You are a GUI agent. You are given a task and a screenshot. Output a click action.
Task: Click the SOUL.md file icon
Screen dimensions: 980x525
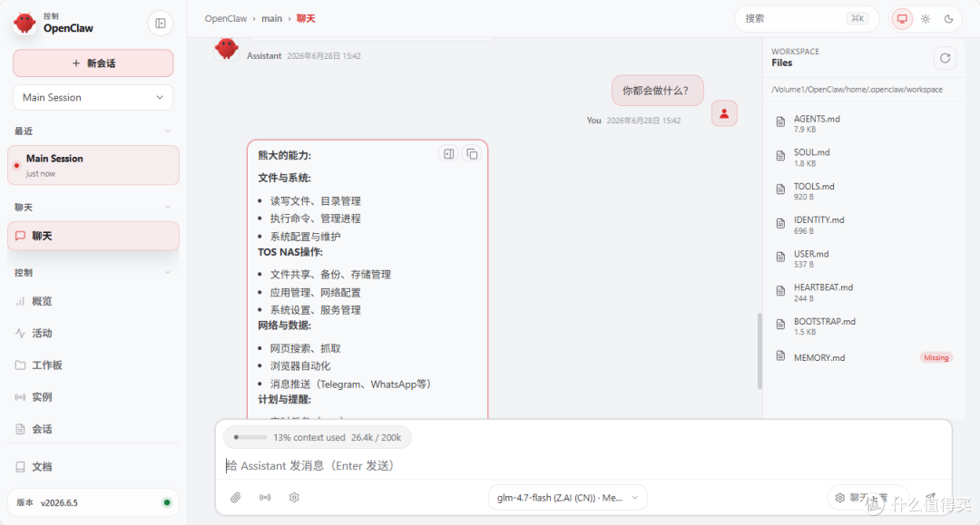pos(780,155)
